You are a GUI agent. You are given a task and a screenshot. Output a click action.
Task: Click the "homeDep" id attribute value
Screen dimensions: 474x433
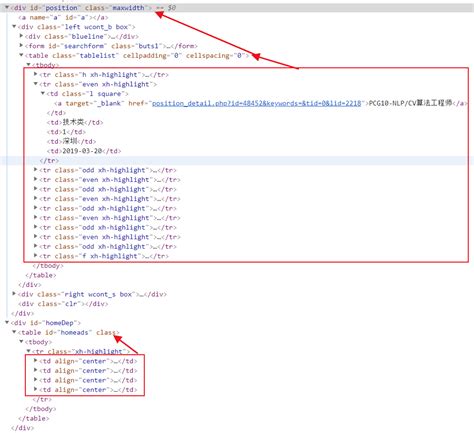(x=60, y=323)
